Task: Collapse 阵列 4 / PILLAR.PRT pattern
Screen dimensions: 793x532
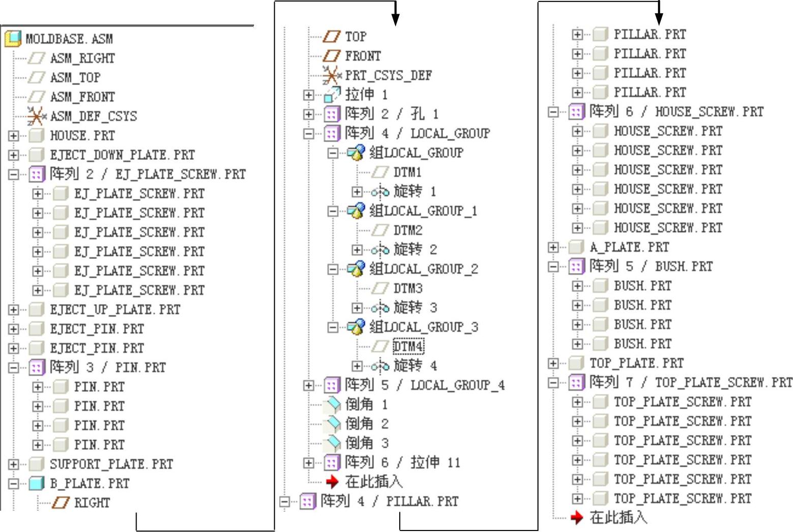Action: pyautogui.click(x=284, y=502)
